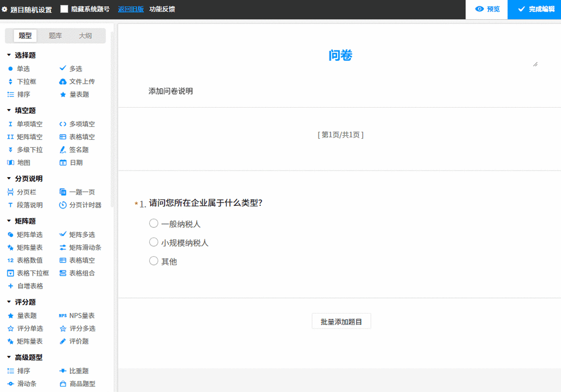This screenshot has height=392, width=561.
Task: Enable the 隐藏系统题号 checkbox
Action: point(65,9)
